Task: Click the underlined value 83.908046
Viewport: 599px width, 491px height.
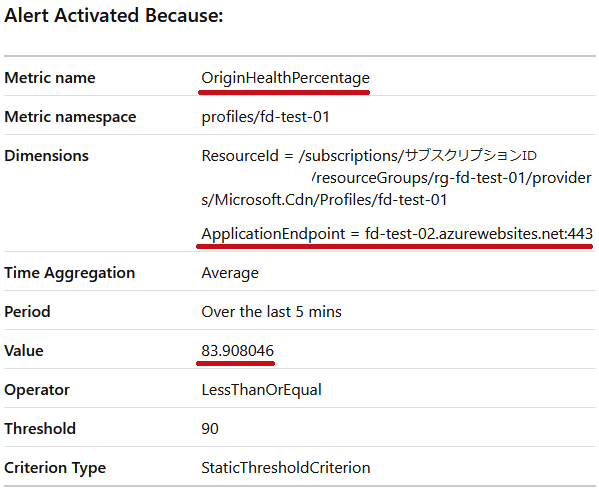Action: 238,351
